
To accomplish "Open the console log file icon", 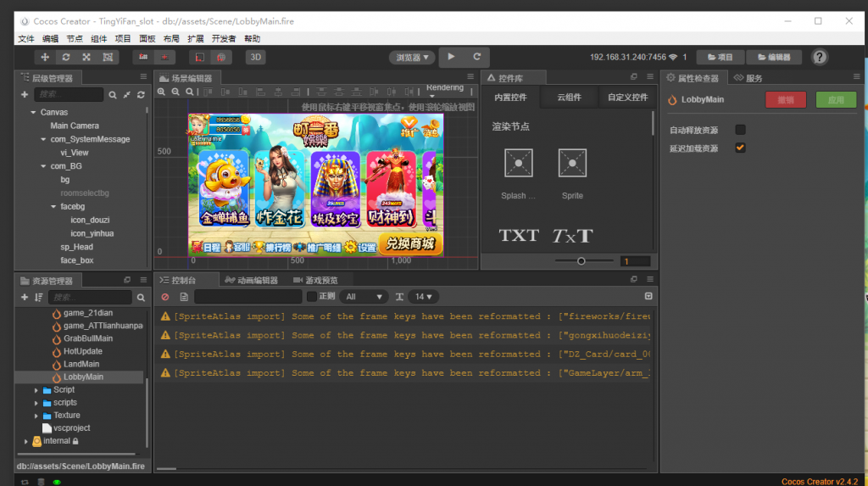I will (184, 297).
